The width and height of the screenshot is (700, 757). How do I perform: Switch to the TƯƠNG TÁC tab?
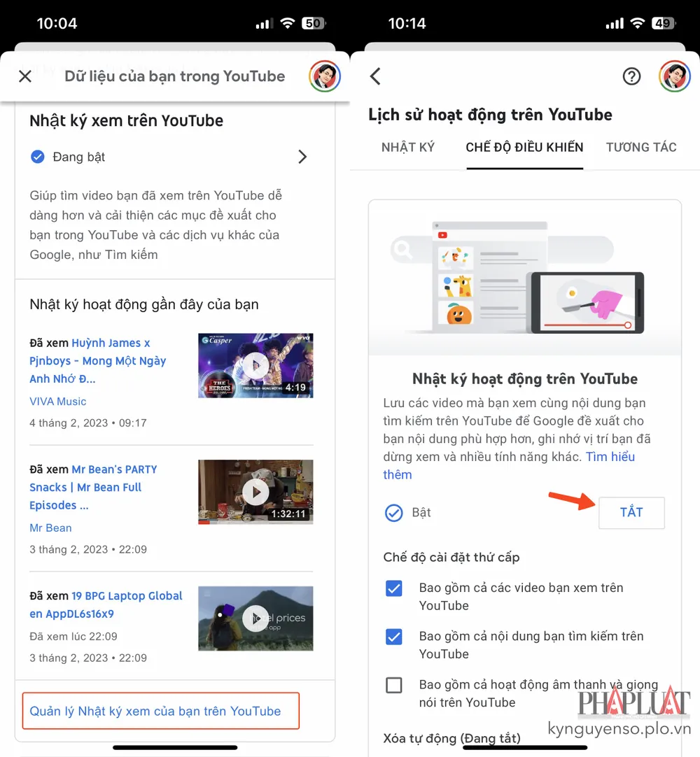641,148
